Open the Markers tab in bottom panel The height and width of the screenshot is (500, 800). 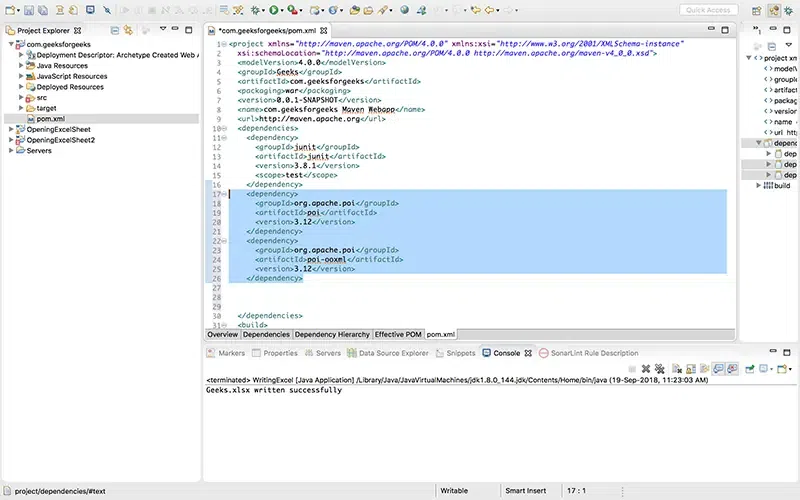[231, 353]
